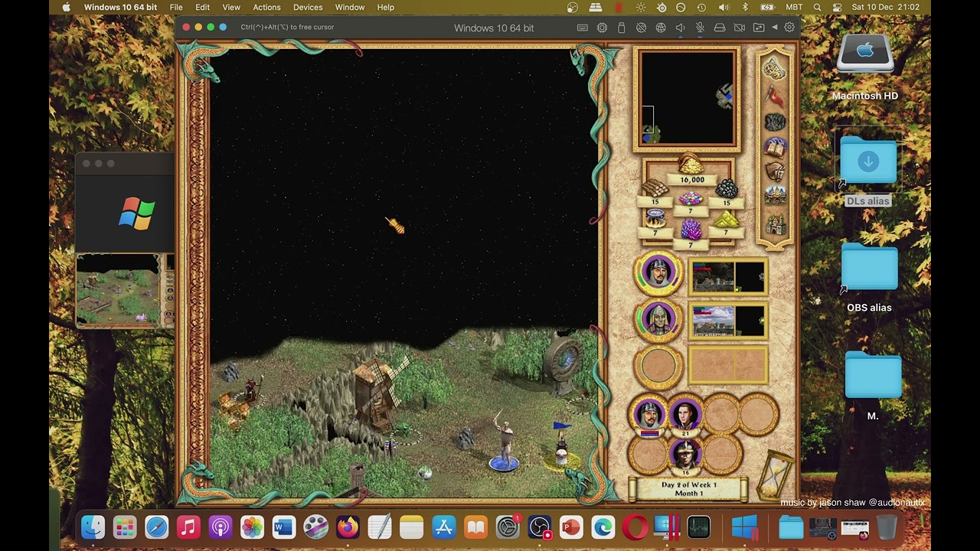Toggle the disabled camera in VM toolbar

point(739,28)
